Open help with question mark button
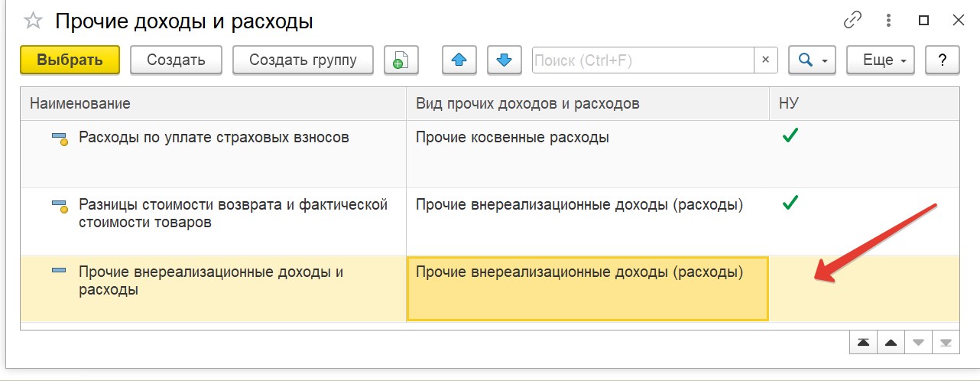Screen dimensions: 980x381 [x=943, y=60]
